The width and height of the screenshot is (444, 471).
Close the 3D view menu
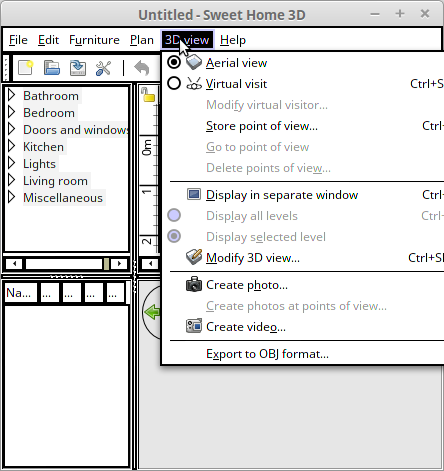(x=187, y=40)
